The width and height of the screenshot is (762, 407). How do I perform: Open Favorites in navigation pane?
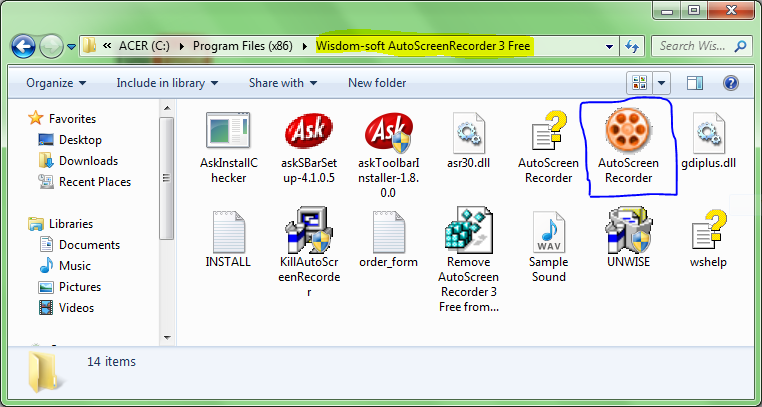coord(72,119)
